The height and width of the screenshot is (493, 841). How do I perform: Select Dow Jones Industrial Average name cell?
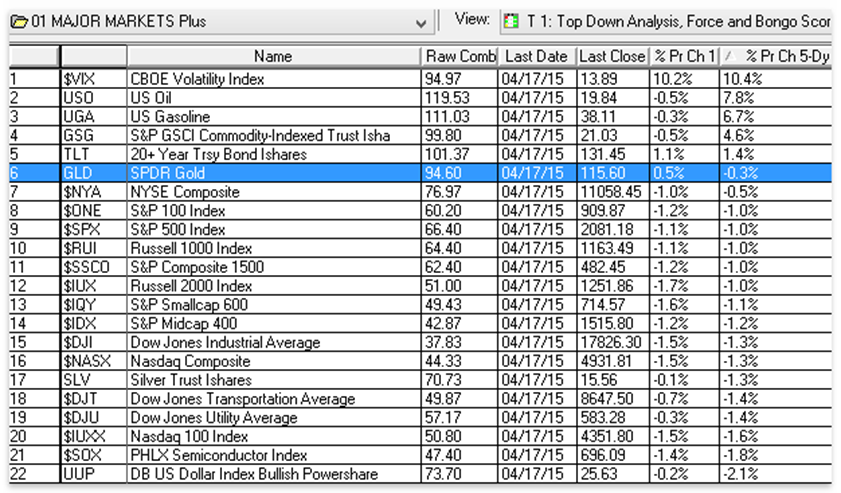click(x=274, y=342)
